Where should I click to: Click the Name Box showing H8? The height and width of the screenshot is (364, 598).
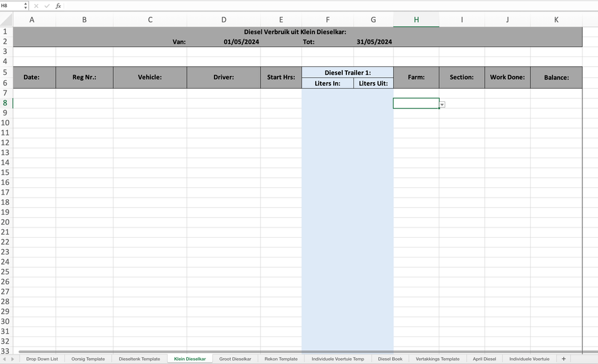(x=11, y=6)
